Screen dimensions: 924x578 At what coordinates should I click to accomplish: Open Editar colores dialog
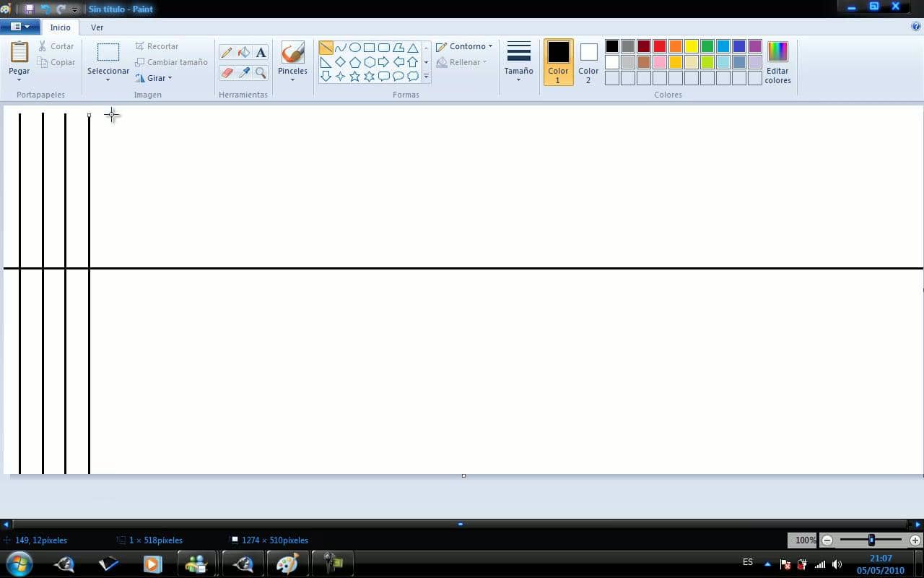click(777, 62)
